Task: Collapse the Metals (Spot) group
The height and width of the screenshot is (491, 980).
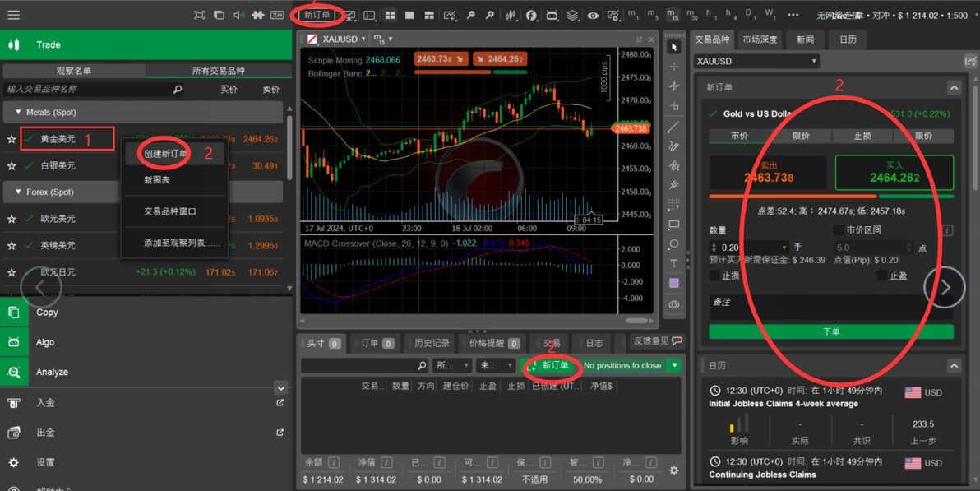Action: click(x=18, y=113)
